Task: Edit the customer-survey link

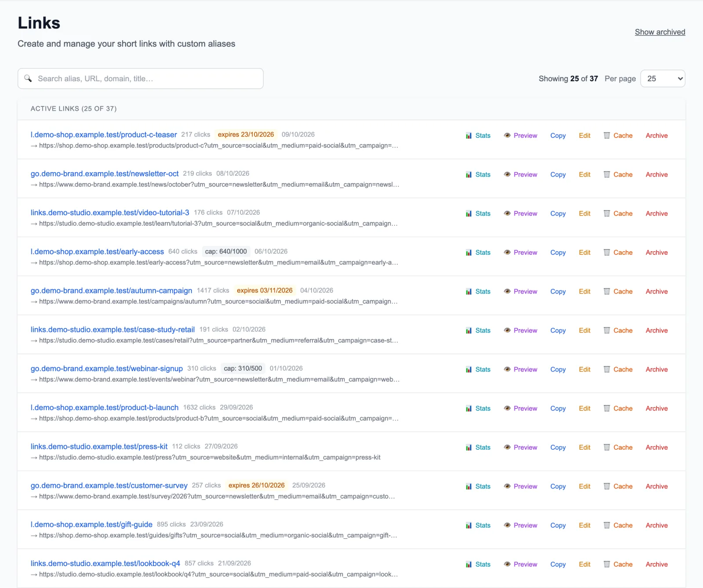Action: coord(584,487)
